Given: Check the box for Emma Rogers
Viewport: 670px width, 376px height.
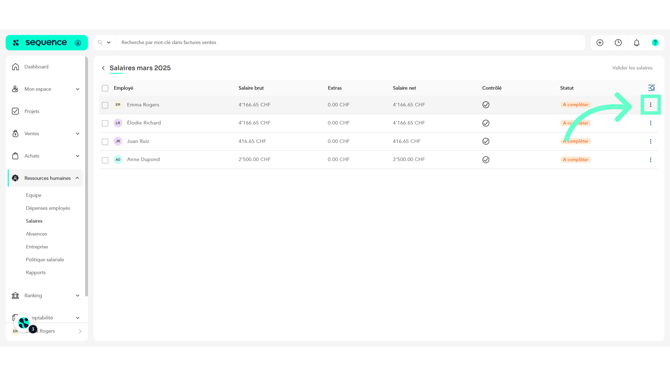Looking at the screenshot, I should pyautogui.click(x=105, y=105).
